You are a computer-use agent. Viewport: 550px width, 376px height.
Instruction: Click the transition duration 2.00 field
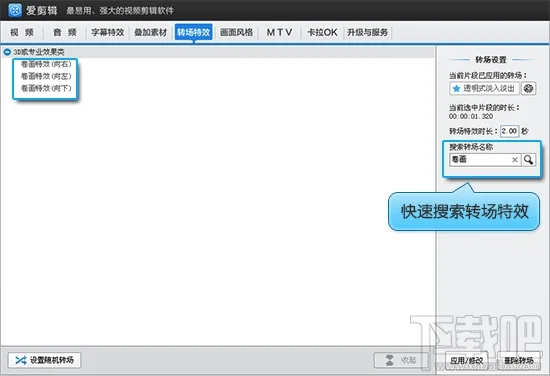click(x=509, y=131)
